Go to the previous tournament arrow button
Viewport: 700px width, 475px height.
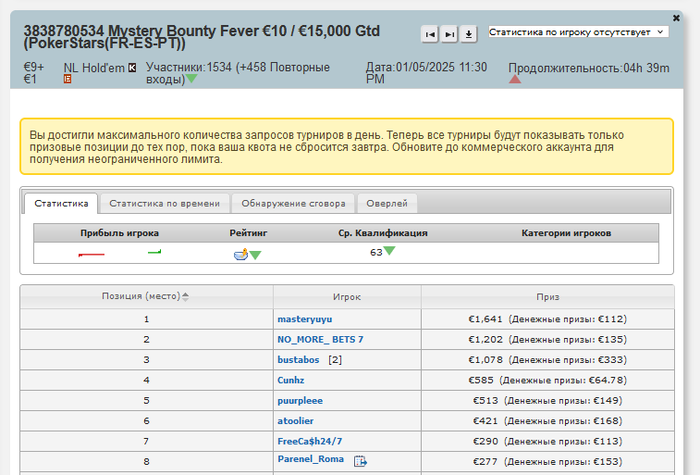(430, 34)
